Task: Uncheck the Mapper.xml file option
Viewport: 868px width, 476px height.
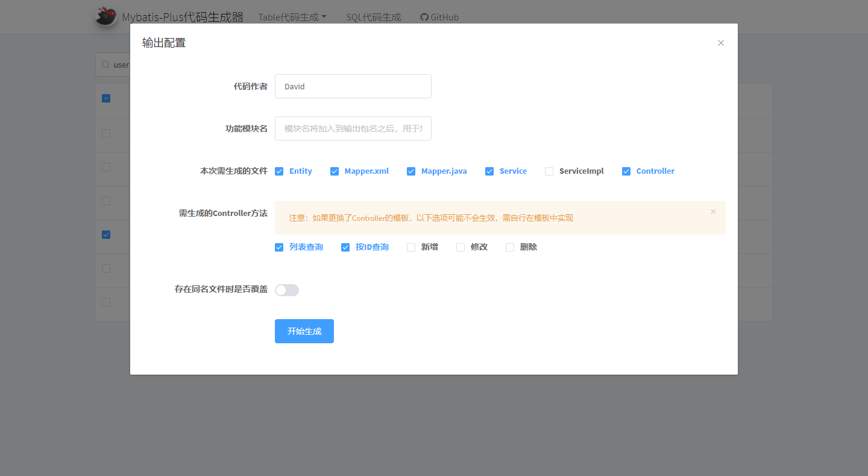Action: [335, 171]
